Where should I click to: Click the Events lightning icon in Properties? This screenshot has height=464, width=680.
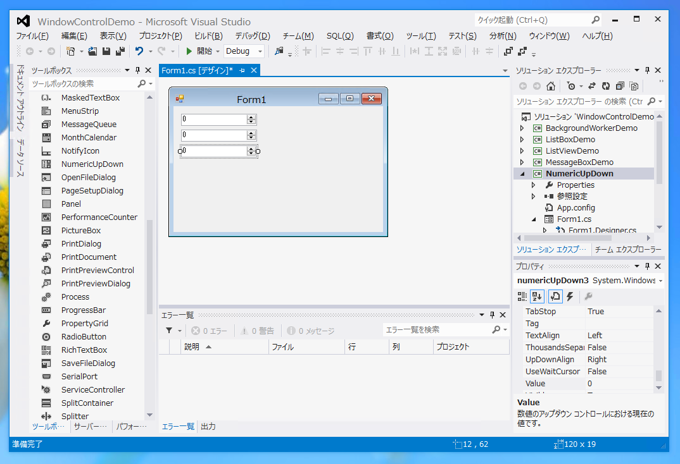pos(570,296)
